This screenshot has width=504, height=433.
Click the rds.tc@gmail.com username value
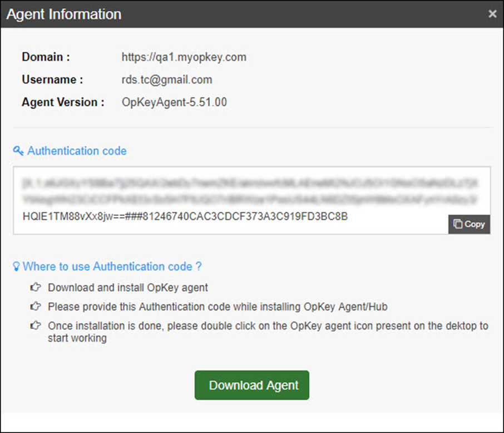167,80
